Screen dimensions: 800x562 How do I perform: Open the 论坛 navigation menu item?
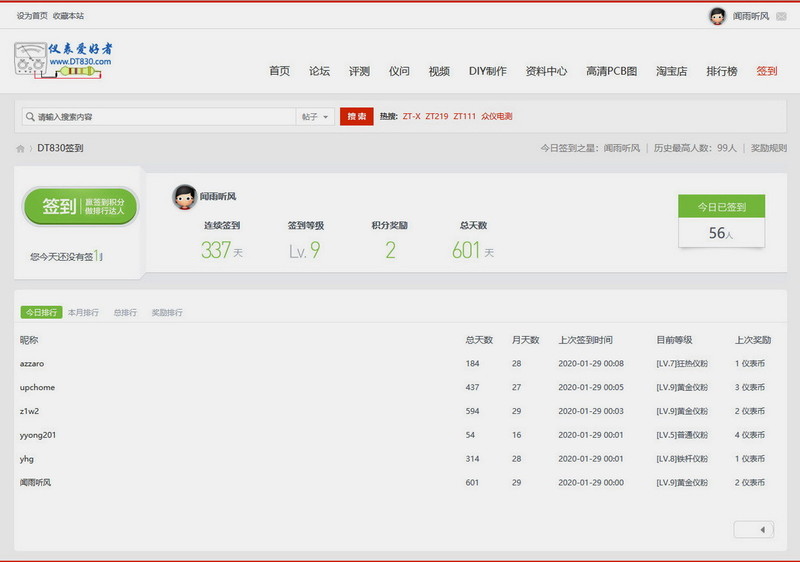coord(319,71)
